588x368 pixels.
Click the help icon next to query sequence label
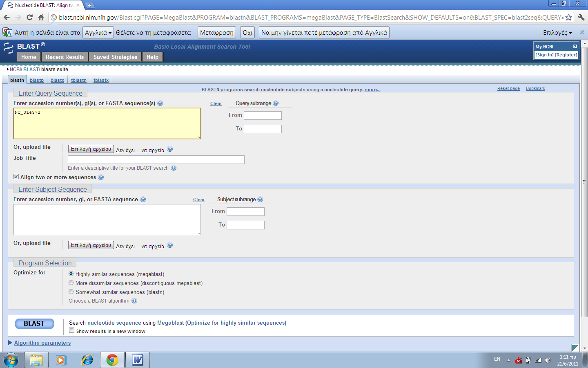point(160,103)
